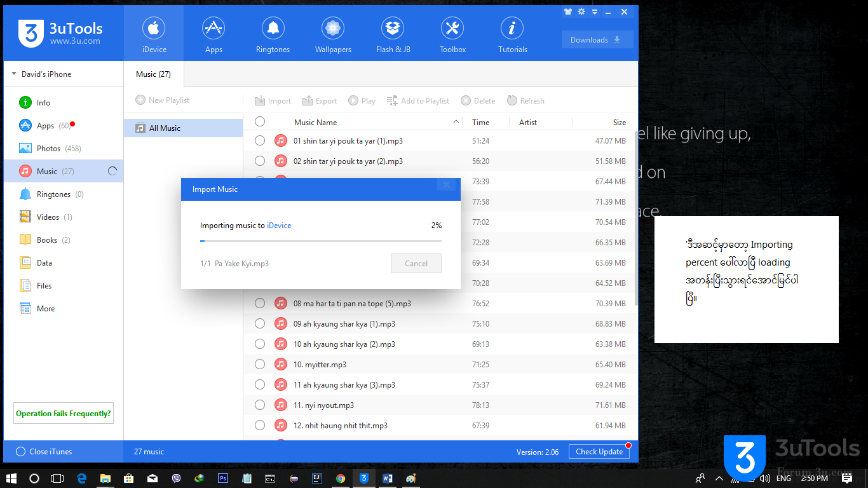Click Time column header

coord(481,122)
